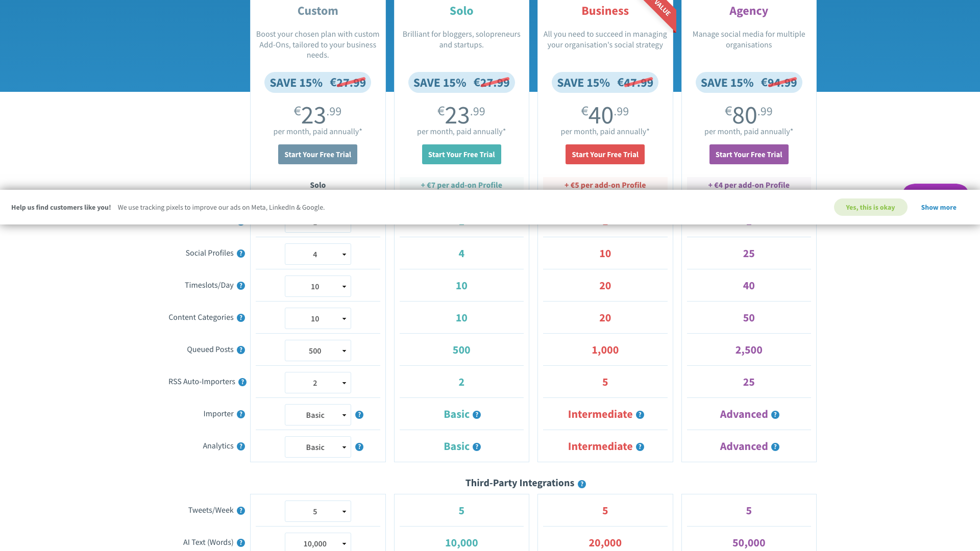This screenshot has width=980, height=551.
Task: Click the Queued Posts help icon
Action: pos(241,350)
